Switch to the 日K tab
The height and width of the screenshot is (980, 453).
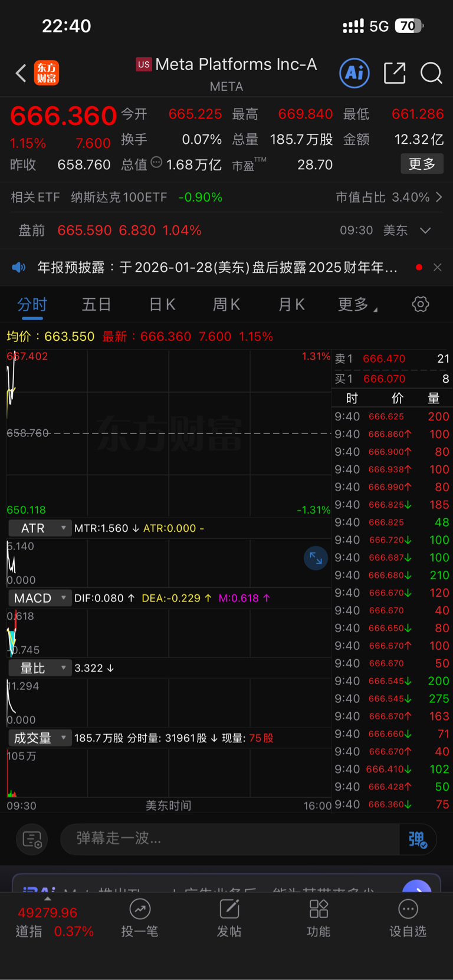(x=162, y=304)
